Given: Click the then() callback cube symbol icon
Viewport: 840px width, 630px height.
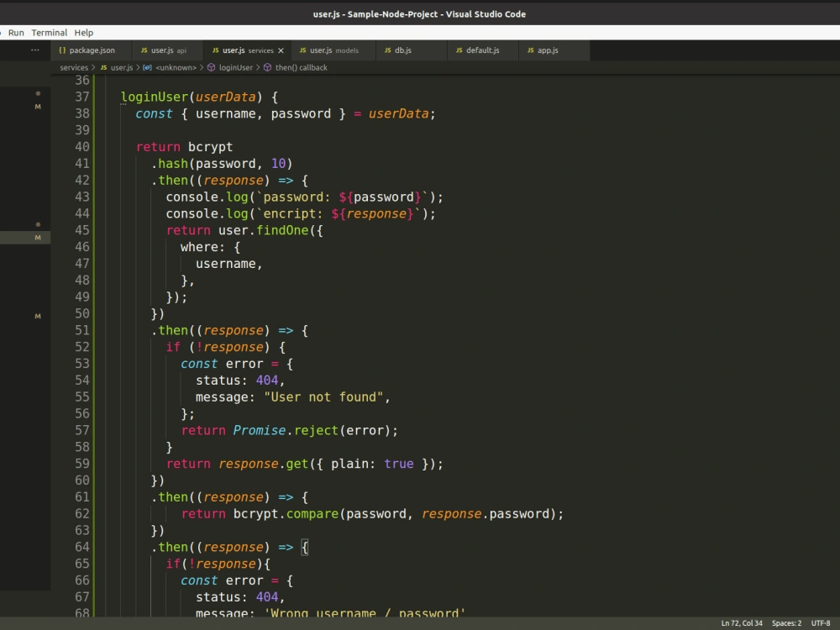Looking at the screenshot, I should click(x=267, y=67).
